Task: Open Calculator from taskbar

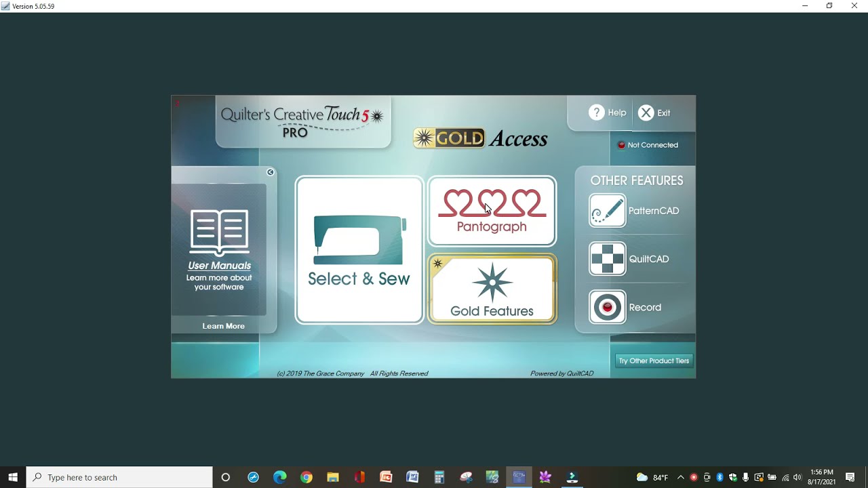Action: pyautogui.click(x=439, y=477)
